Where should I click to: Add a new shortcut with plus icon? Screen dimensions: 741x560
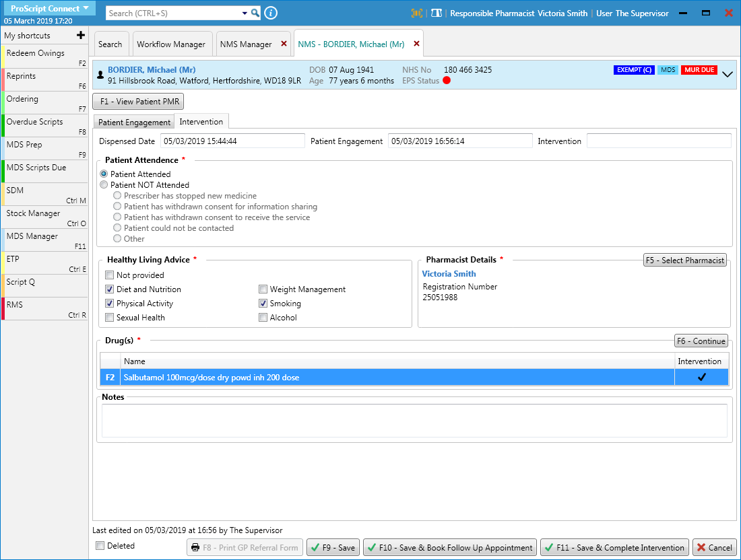point(81,35)
